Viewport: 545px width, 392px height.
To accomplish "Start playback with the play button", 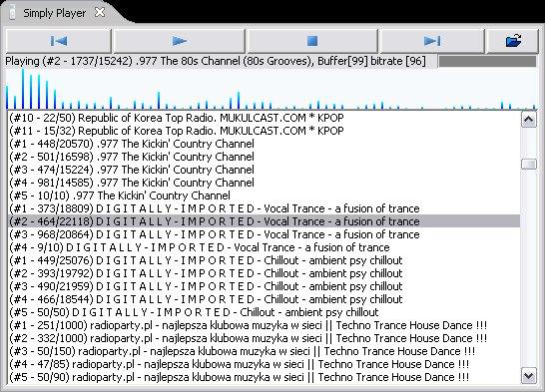I will click(180, 41).
